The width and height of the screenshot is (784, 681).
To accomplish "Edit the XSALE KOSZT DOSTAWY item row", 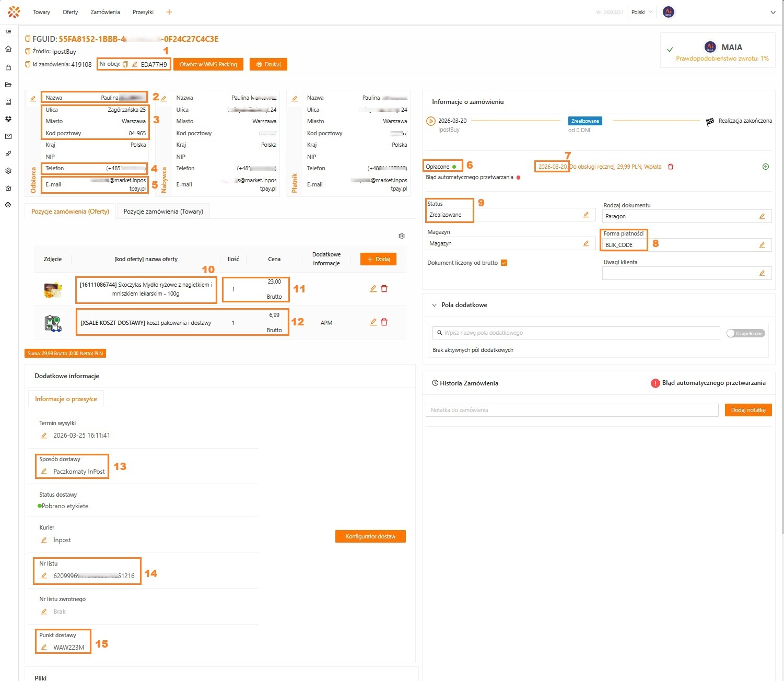I will click(x=373, y=322).
